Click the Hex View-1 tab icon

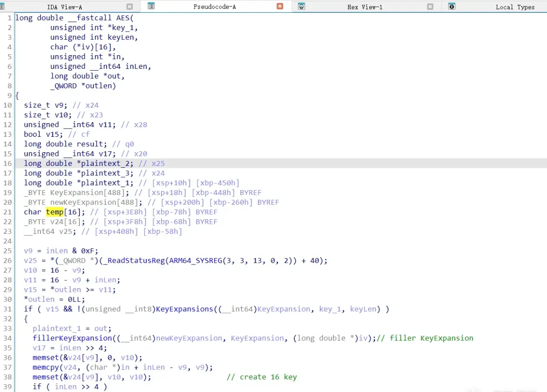click(x=301, y=6)
